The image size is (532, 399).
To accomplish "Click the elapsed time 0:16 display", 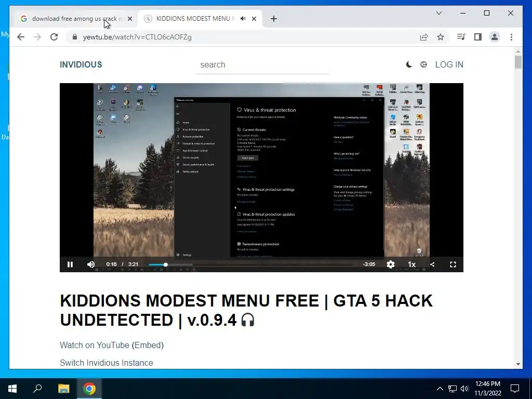I will point(111,264).
